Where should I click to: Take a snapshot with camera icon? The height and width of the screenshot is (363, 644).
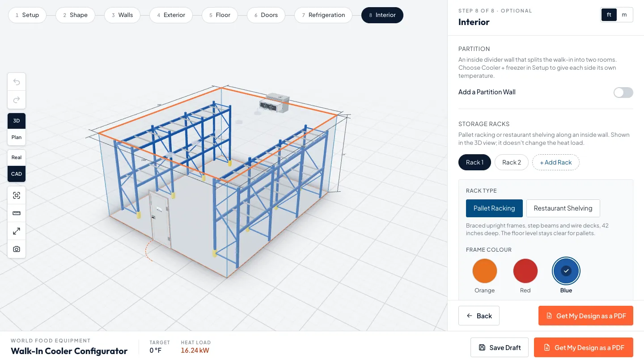point(17,249)
